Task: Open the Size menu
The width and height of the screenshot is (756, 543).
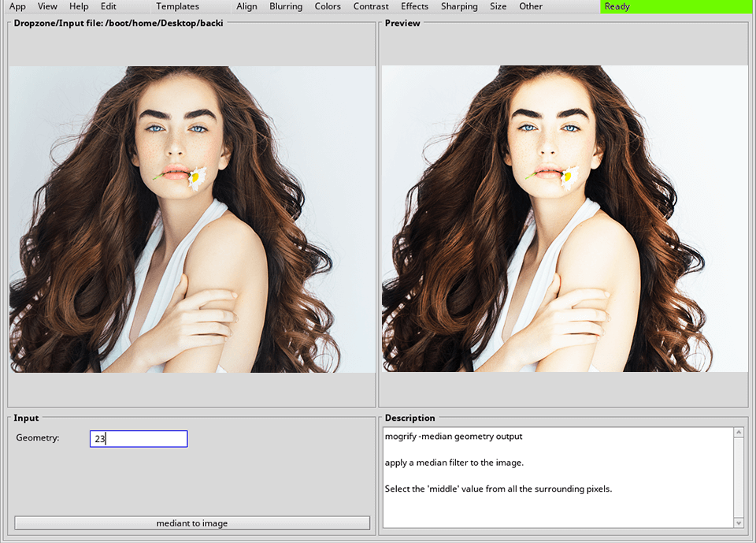Action: pyautogui.click(x=498, y=6)
